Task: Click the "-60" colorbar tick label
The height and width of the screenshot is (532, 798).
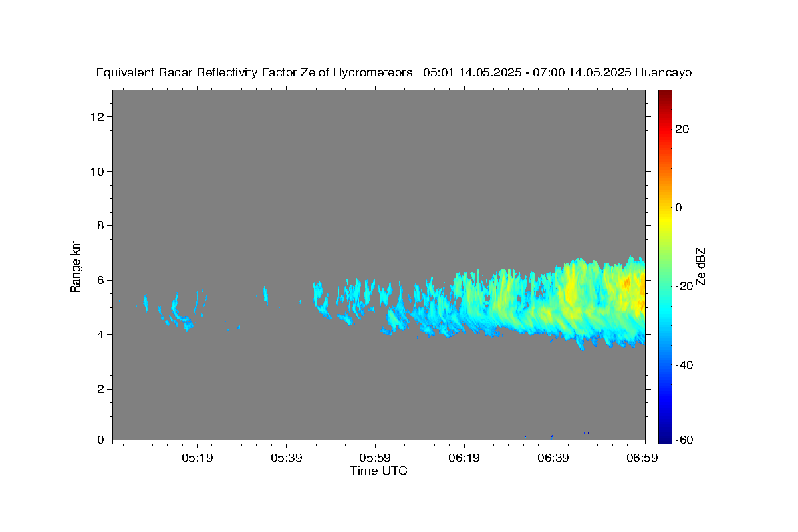Action: pyautogui.click(x=683, y=440)
